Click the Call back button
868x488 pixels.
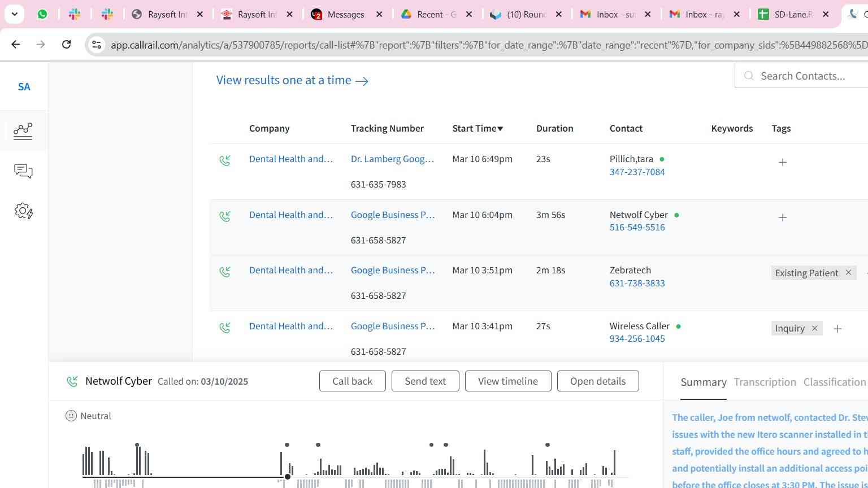tap(353, 381)
